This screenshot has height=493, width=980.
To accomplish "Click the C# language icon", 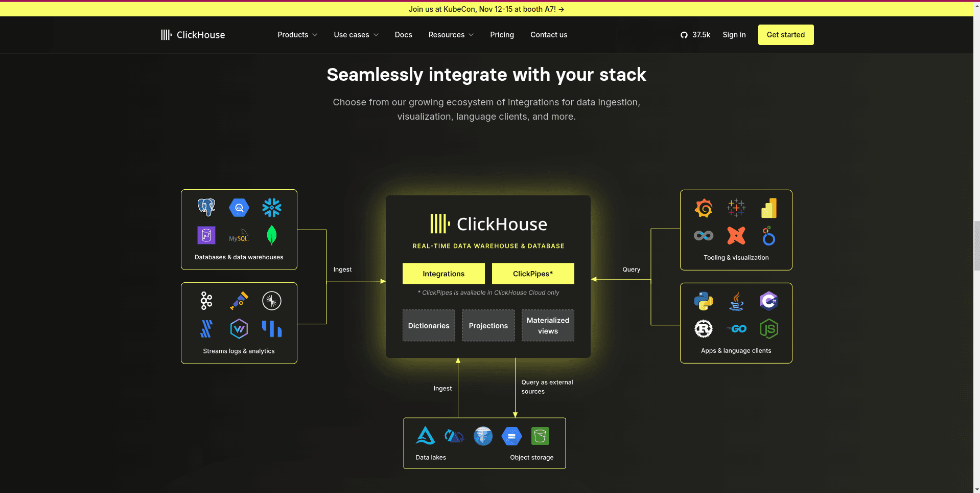I will point(769,301).
